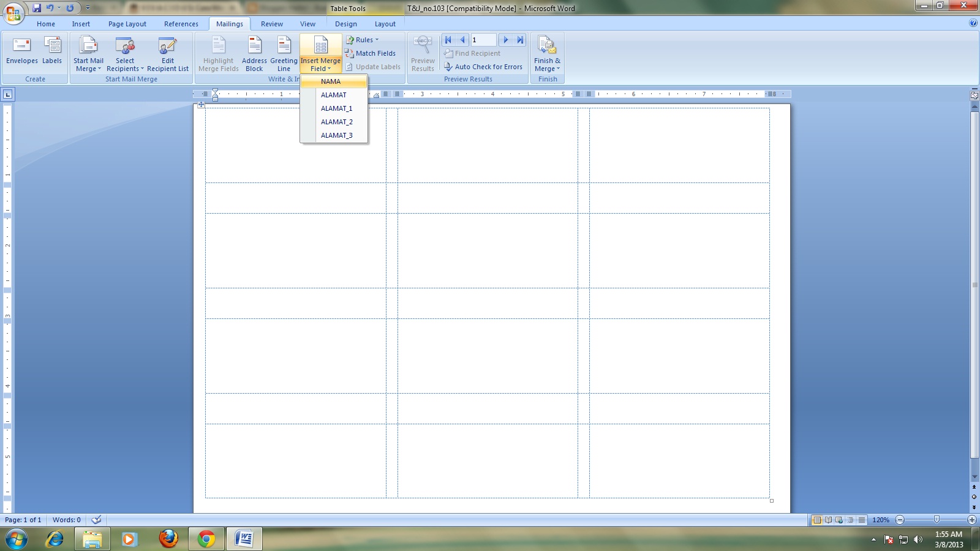980x551 pixels.
Task: Run Auto Check for Errors
Action: tap(483, 67)
